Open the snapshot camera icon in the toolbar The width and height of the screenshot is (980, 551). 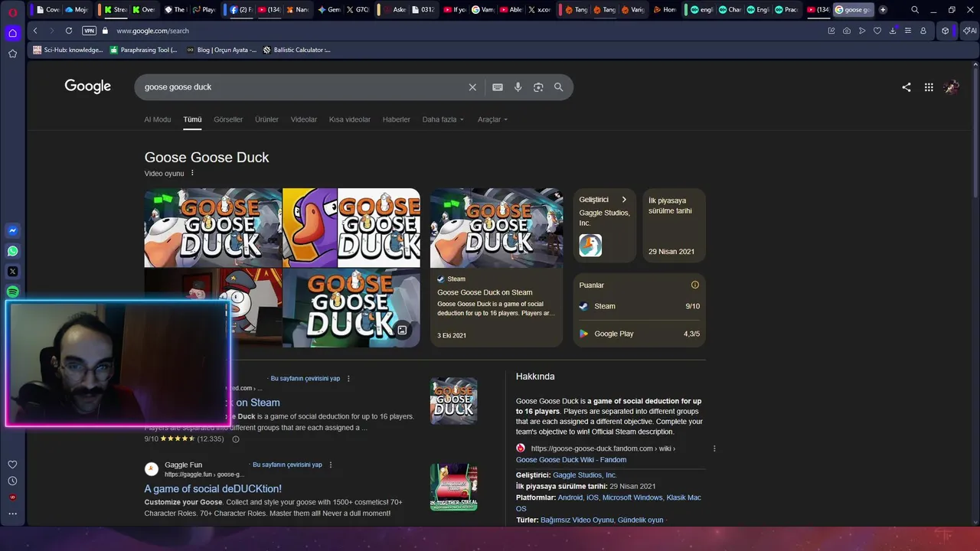847,31
